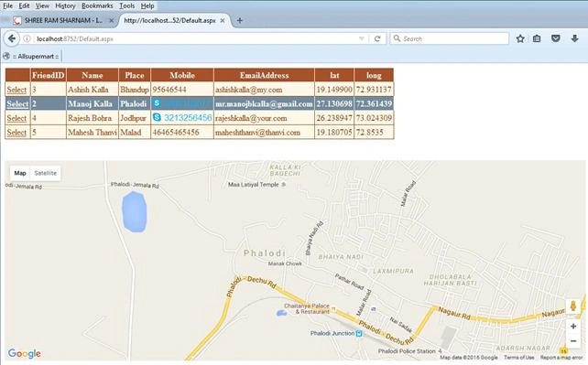Click the search magnifier icon in the search box
The width and height of the screenshot is (588, 365).
[x=397, y=38]
